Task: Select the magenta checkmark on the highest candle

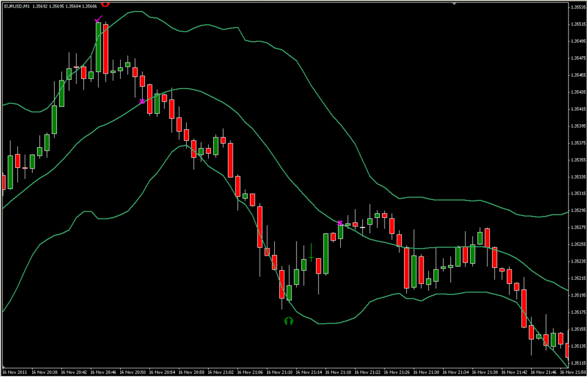Action: tap(99, 18)
